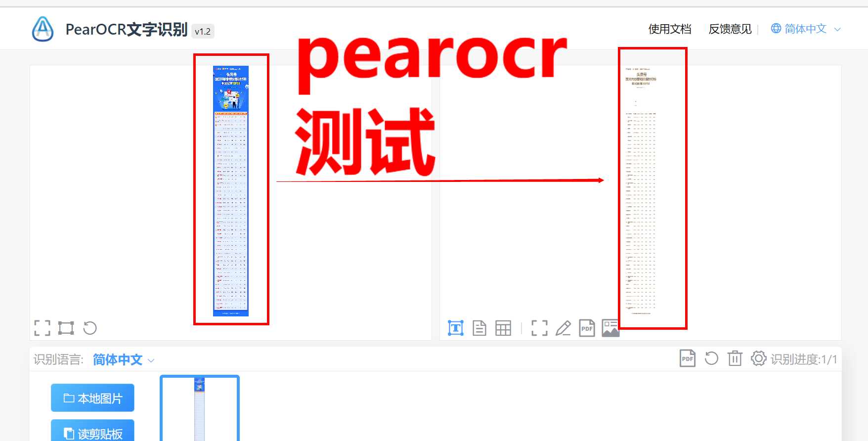Export result as PDF in result panel
This screenshot has height=441, width=868.
[587, 328]
